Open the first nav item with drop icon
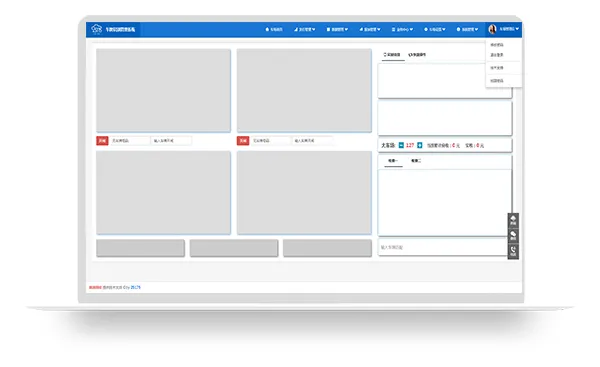Screen dimensions: 600x367 [305, 29]
